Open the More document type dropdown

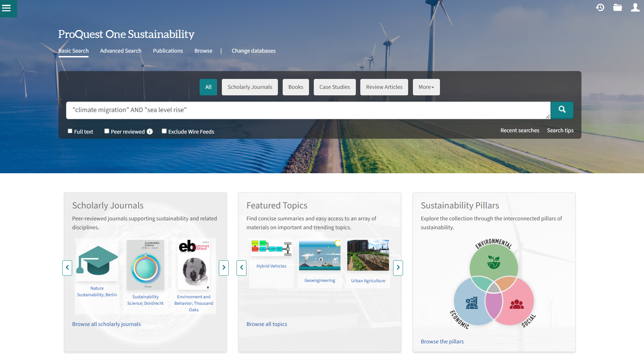[x=426, y=87]
